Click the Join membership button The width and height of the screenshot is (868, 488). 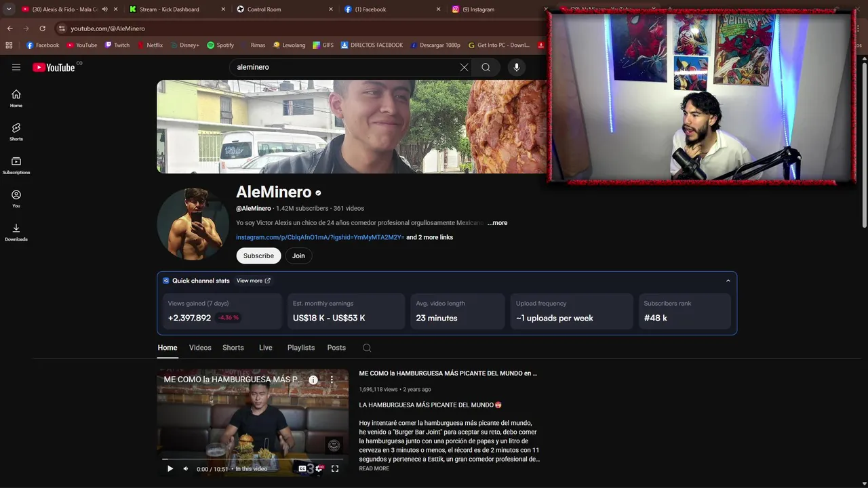click(298, 256)
